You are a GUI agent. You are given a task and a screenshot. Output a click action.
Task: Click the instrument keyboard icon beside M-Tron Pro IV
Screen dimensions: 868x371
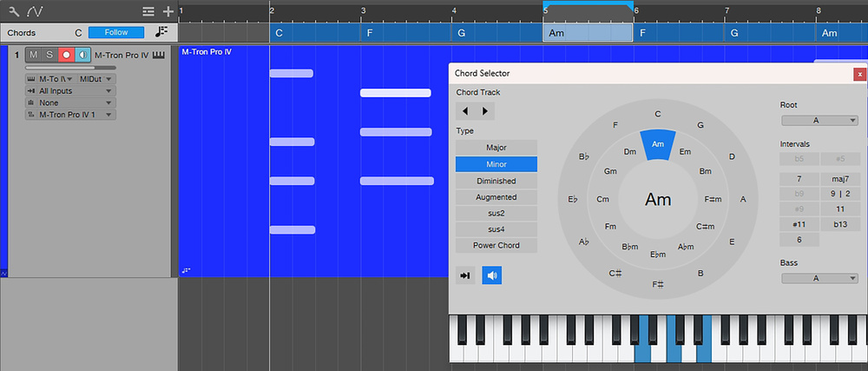tap(159, 56)
